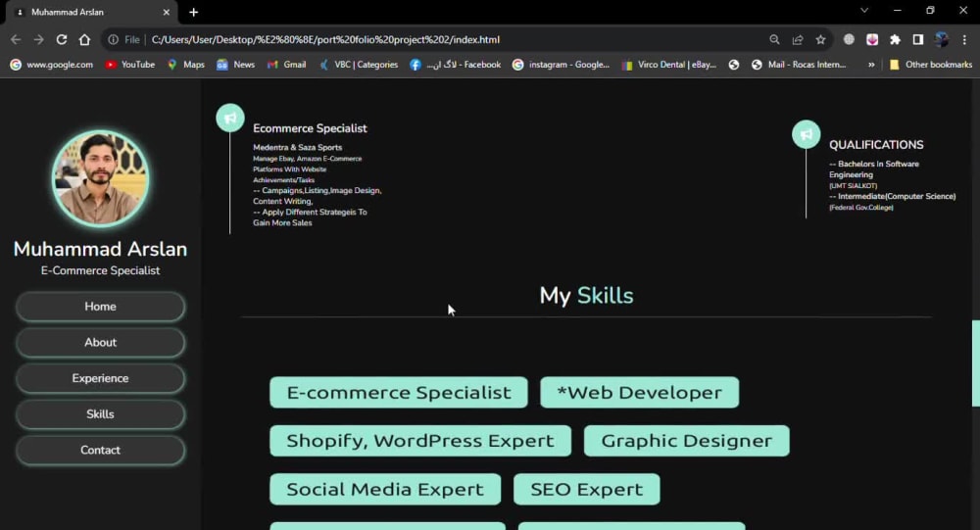
Task: Open the instagram - Google bookmark
Action: (x=561, y=65)
